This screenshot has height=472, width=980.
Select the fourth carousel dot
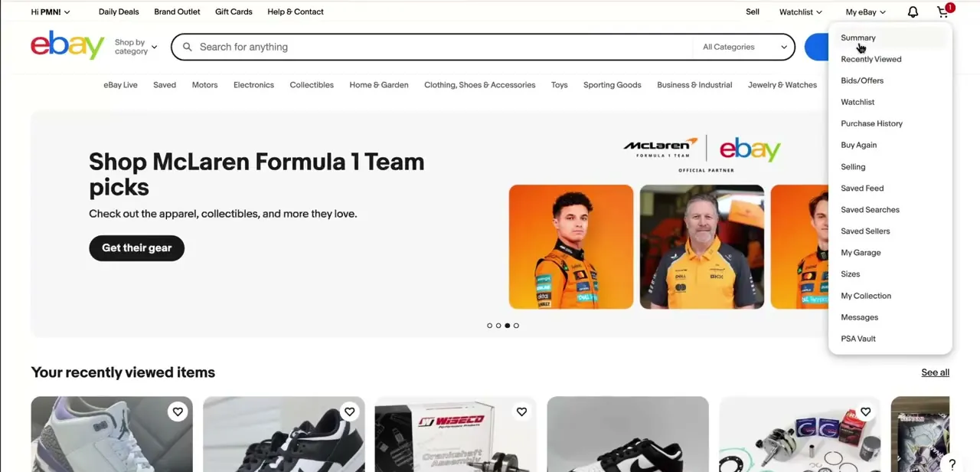[x=516, y=326]
